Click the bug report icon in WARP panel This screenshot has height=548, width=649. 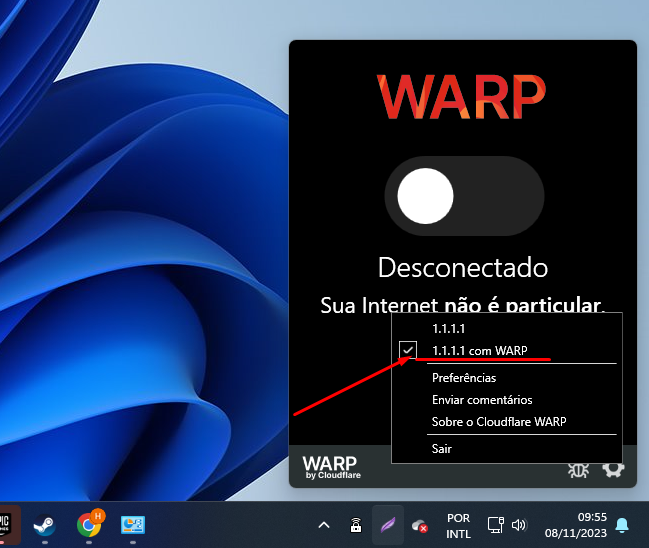(x=577, y=467)
